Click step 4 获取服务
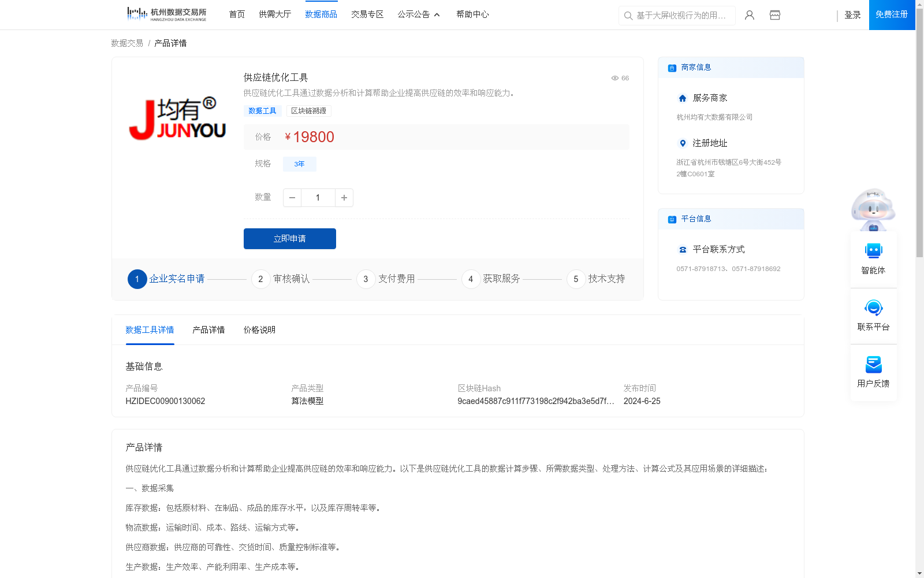Image resolution: width=924 pixels, height=578 pixels. pos(491,279)
